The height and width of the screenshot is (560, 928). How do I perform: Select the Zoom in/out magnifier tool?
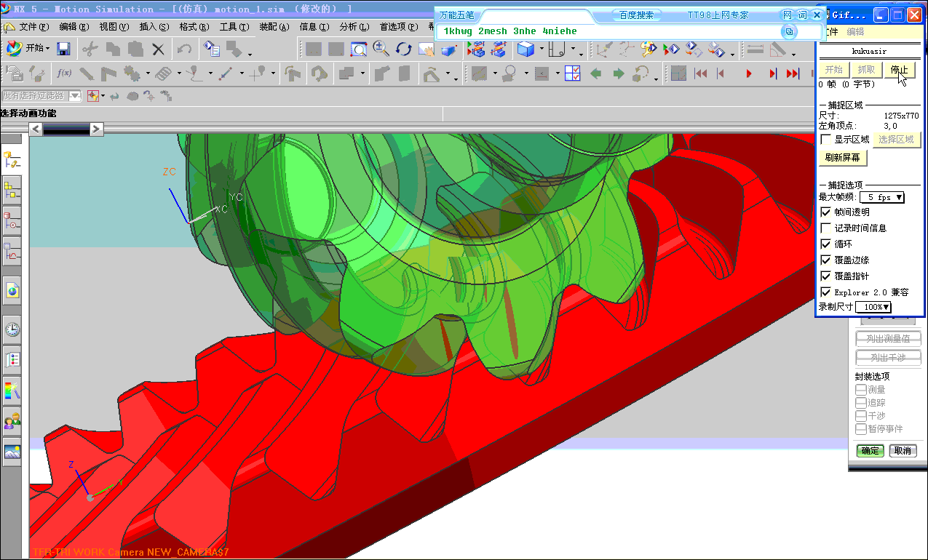tap(381, 49)
